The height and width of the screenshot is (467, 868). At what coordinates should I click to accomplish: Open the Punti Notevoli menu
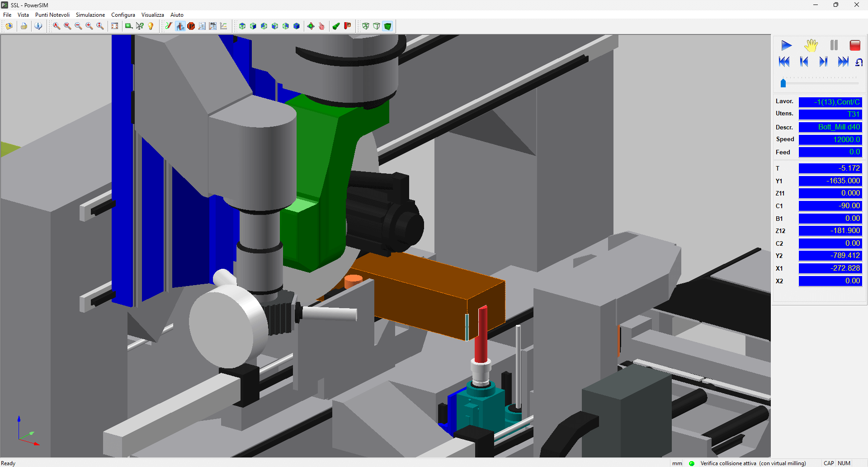pos(52,15)
